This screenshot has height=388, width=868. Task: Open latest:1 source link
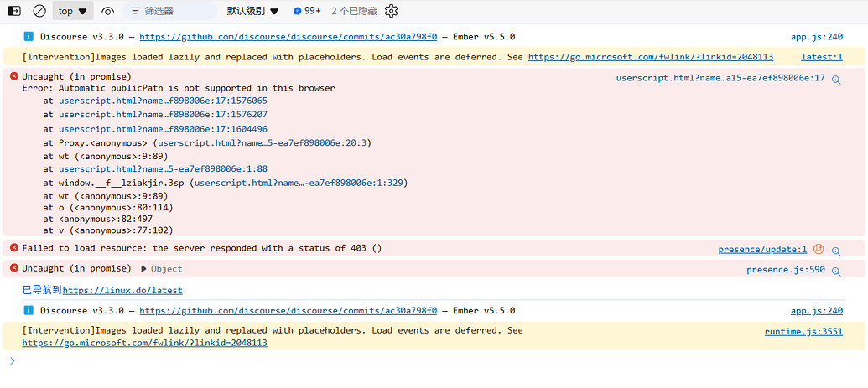822,57
